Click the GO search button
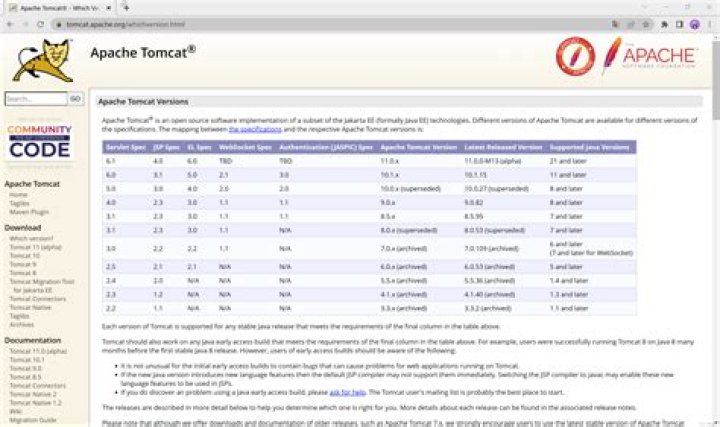 point(75,99)
